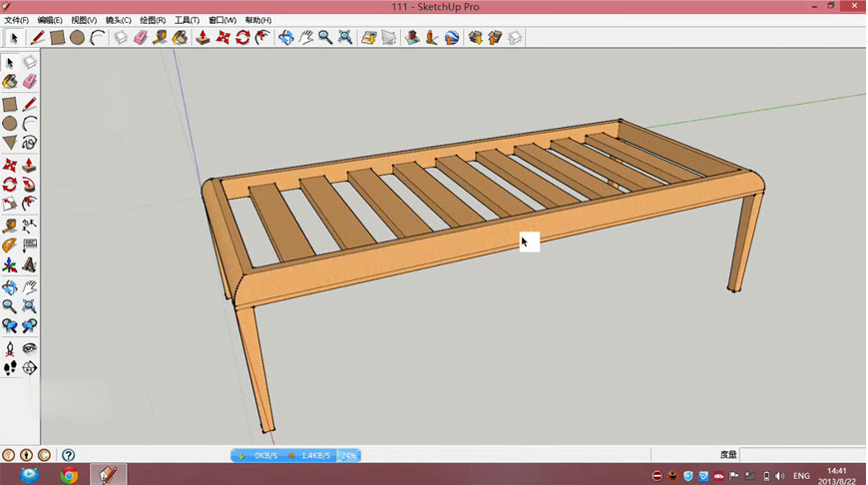
Task: Open the 工具(T) tools menu
Action: [187, 20]
